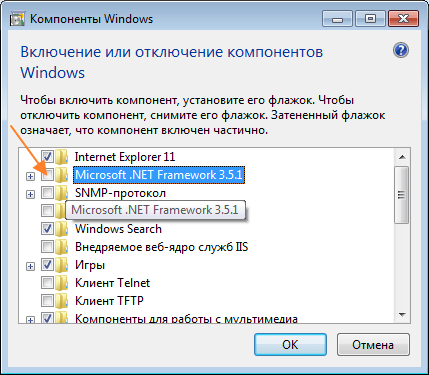Uncheck the Internet Explorer 11 checkbox
This screenshot has height=375, width=429.
[x=47, y=157]
